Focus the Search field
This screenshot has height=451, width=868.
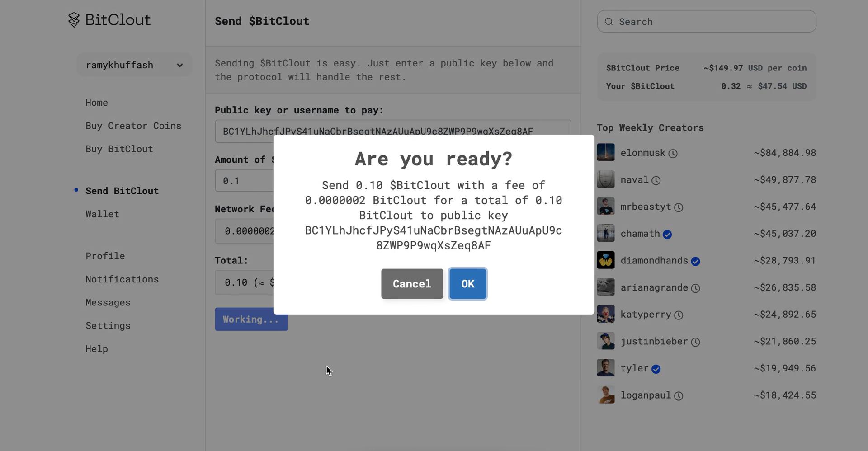click(x=707, y=22)
